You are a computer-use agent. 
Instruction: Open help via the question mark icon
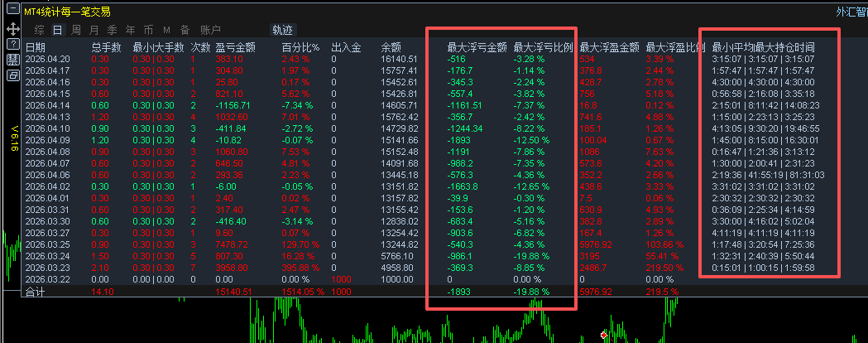click(12, 44)
